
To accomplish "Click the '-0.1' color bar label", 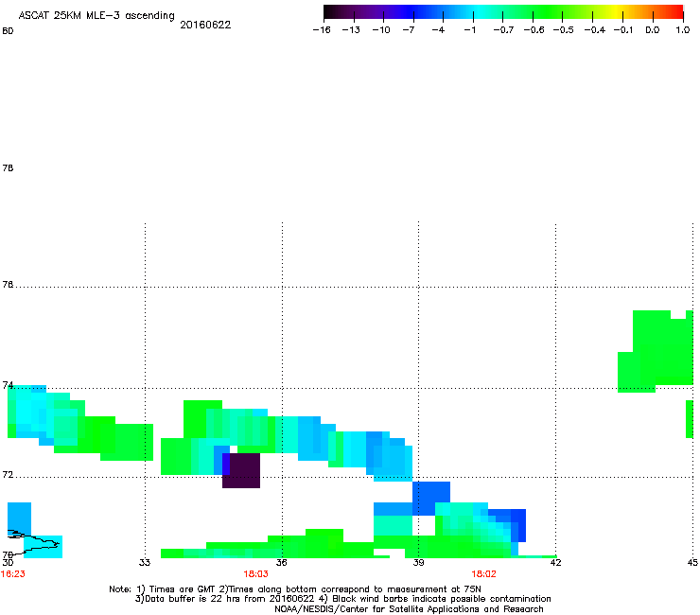I will click(x=623, y=30).
